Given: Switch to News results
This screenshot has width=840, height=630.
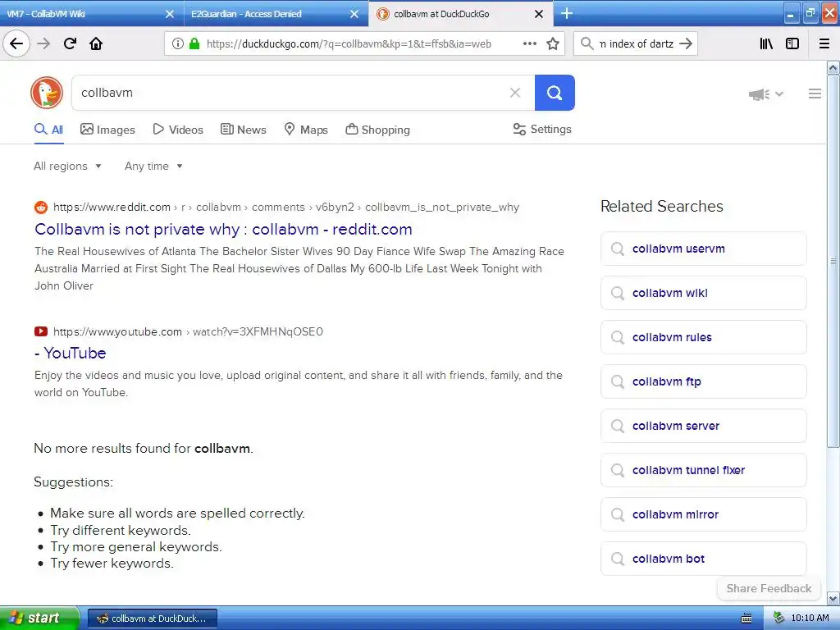Looking at the screenshot, I should click(x=243, y=130).
